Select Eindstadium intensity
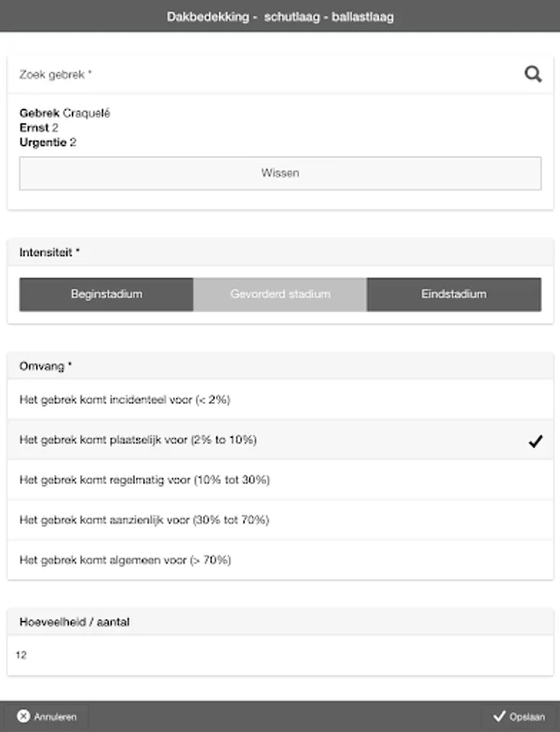This screenshot has height=732, width=560. click(454, 294)
